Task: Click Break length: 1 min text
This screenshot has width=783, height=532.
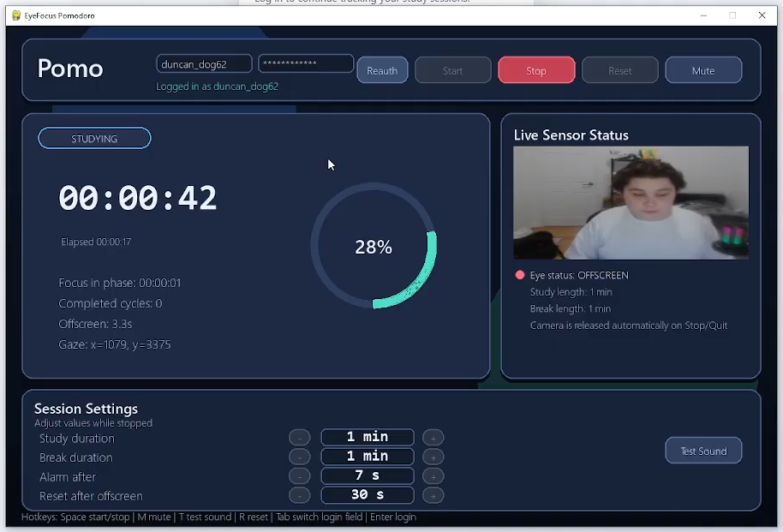Action: point(571,308)
